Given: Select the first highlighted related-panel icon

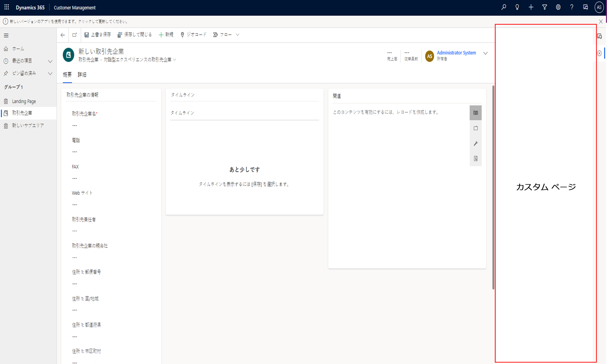Looking at the screenshot, I should [475, 113].
